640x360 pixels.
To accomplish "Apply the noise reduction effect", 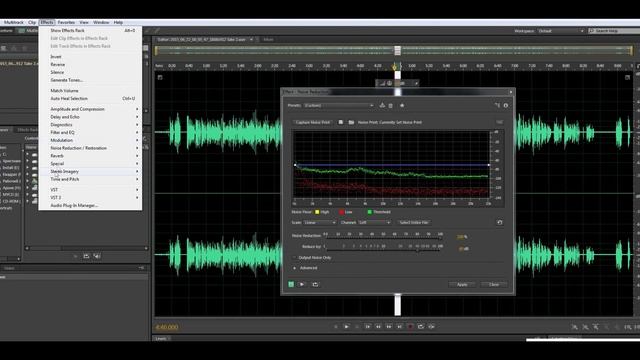I will pos(462,284).
